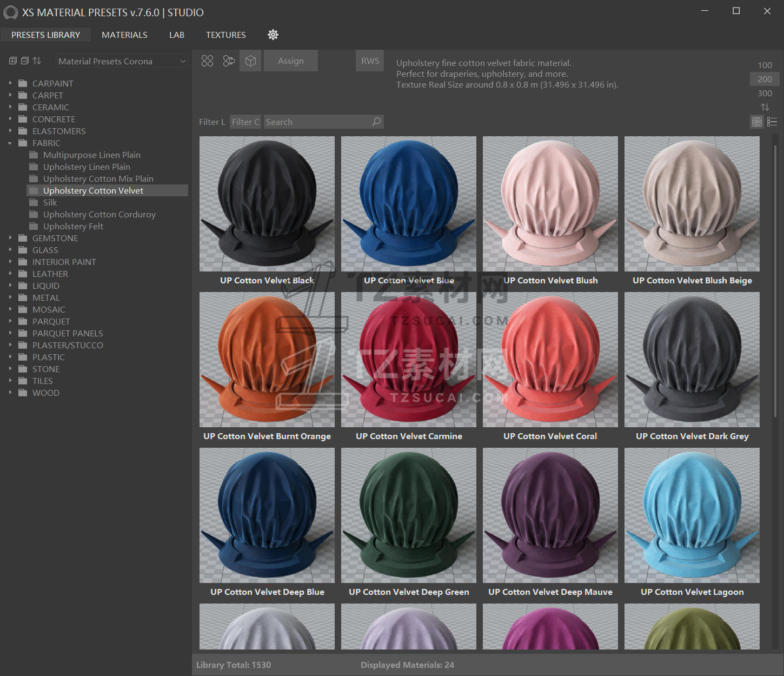The image size is (784, 676).
Task: Click the RWS button
Action: pyautogui.click(x=370, y=61)
